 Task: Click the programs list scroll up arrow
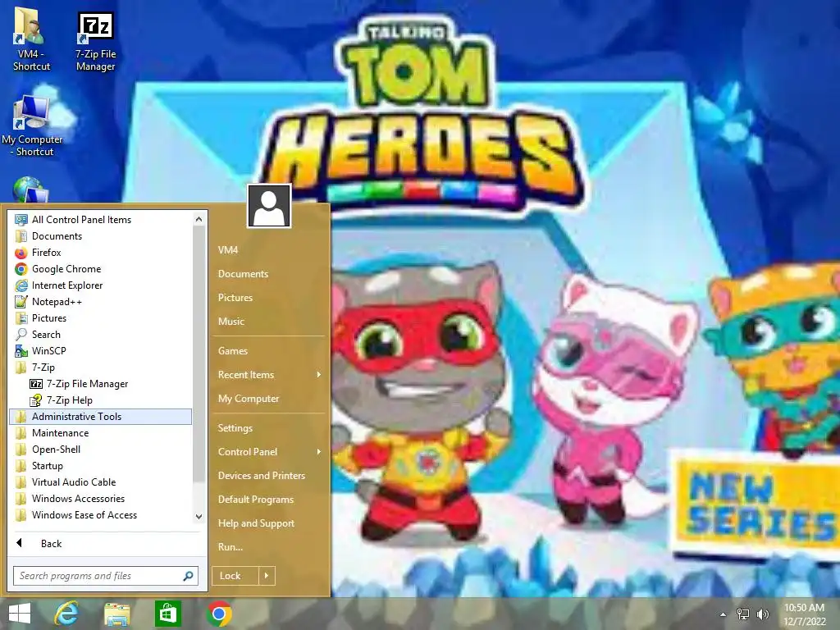pos(199,219)
